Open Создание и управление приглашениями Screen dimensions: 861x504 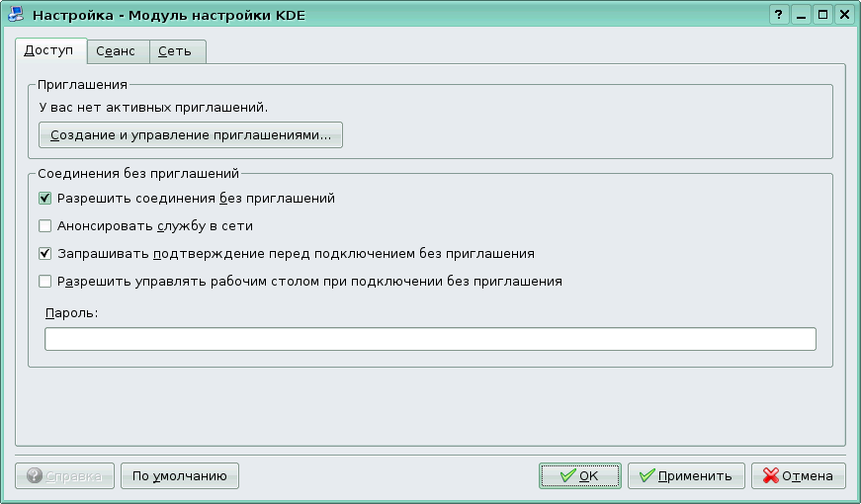coord(191,134)
